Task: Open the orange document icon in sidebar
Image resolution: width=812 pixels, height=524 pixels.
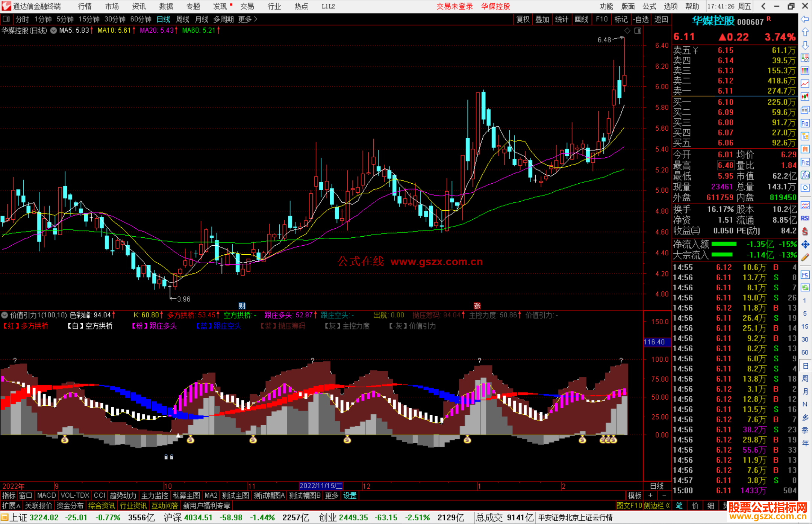Action: tap(805, 149)
